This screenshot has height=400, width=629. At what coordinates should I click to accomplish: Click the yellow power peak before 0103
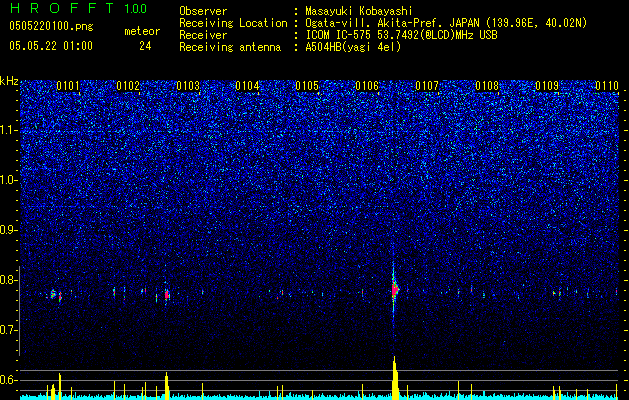(x=167, y=386)
